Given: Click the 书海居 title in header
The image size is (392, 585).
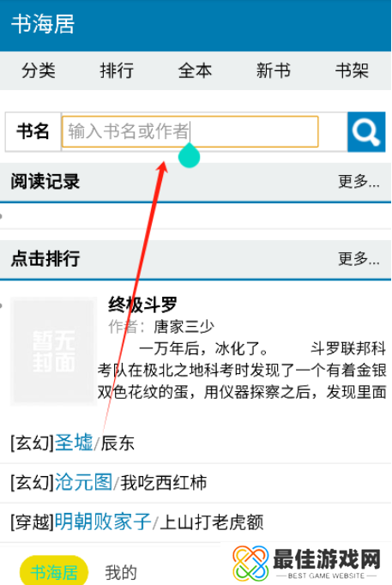Looking at the screenshot, I should 43,25.
